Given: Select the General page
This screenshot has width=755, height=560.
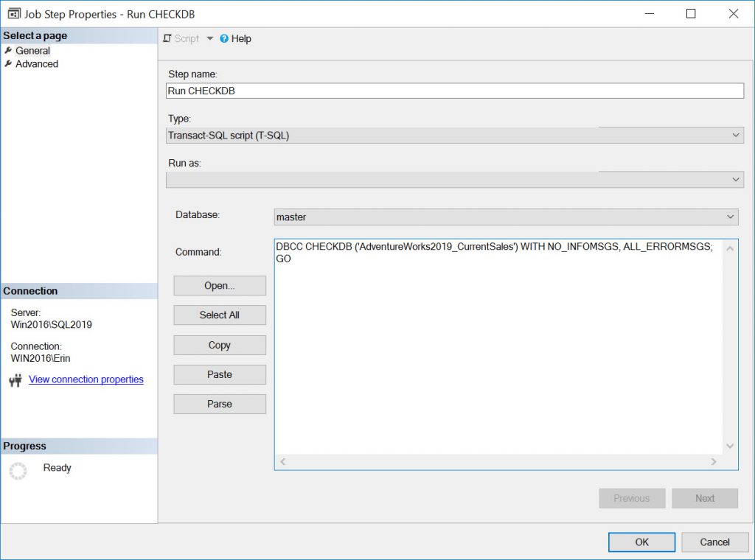Looking at the screenshot, I should (x=34, y=50).
